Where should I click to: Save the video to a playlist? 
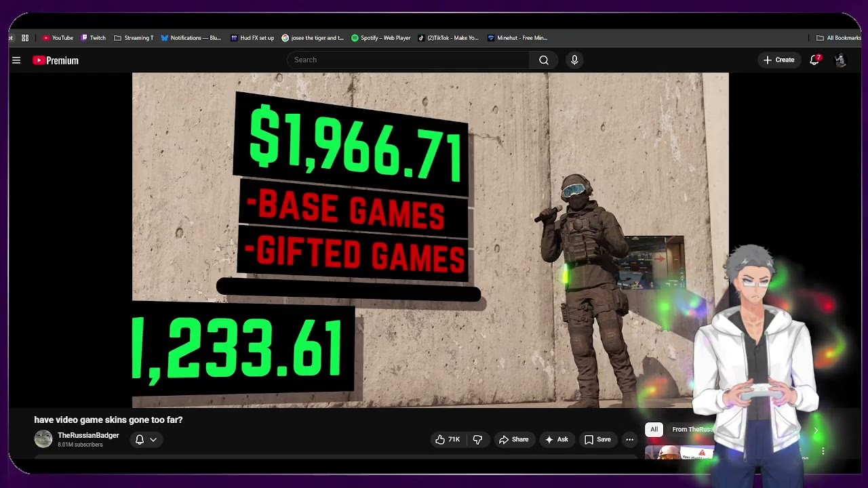point(597,440)
